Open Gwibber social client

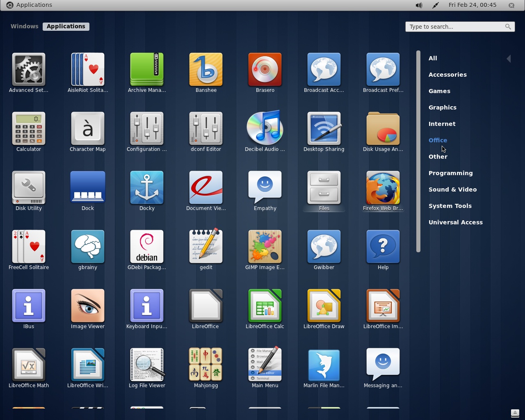[324, 250]
